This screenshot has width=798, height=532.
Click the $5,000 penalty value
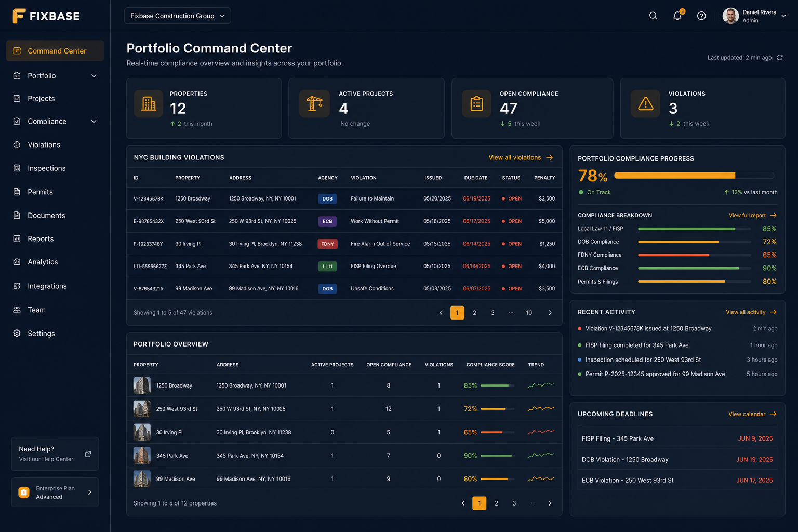pos(547,221)
